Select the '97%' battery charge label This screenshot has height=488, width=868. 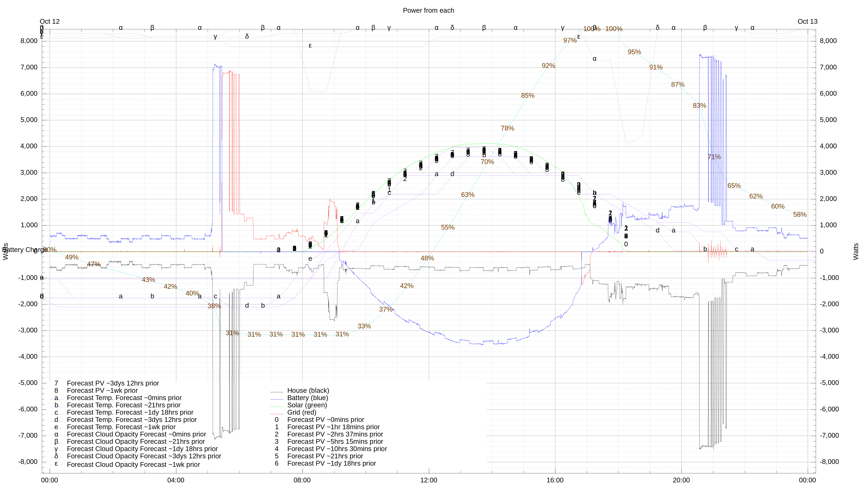tap(570, 40)
